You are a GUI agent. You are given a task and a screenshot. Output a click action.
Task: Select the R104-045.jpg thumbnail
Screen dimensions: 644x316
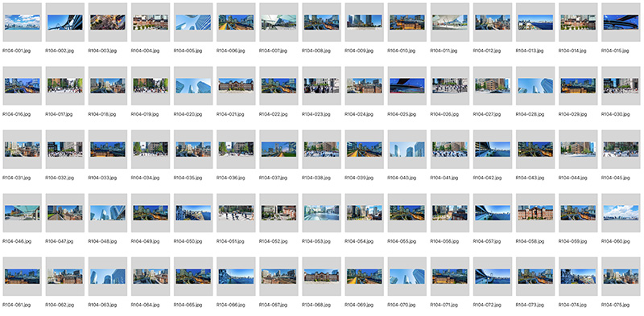point(621,150)
